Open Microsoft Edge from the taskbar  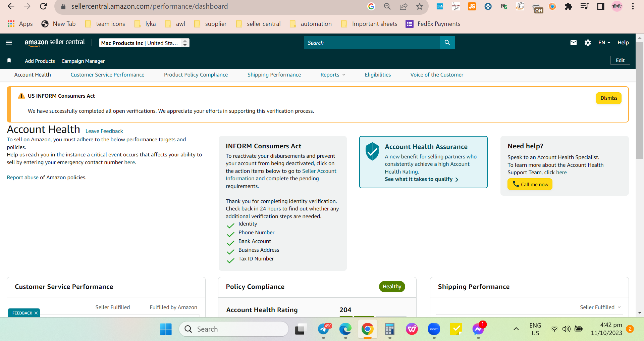[345, 329]
